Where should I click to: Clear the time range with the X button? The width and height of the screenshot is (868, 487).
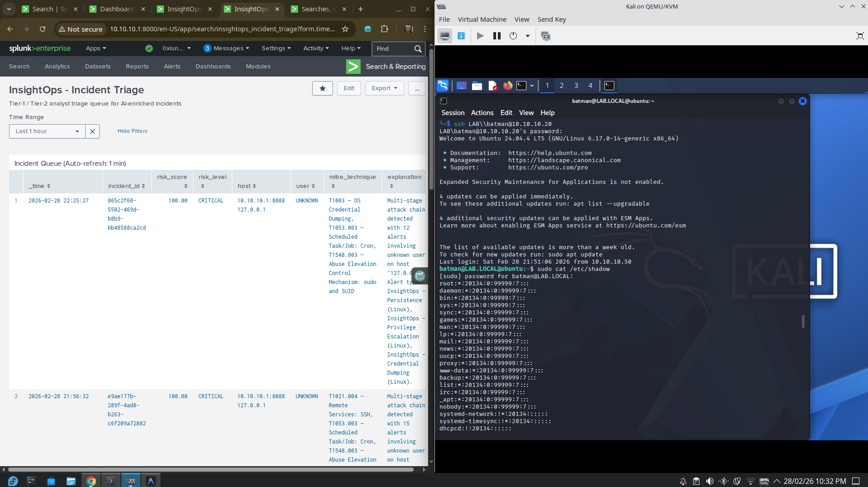click(x=92, y=131)
